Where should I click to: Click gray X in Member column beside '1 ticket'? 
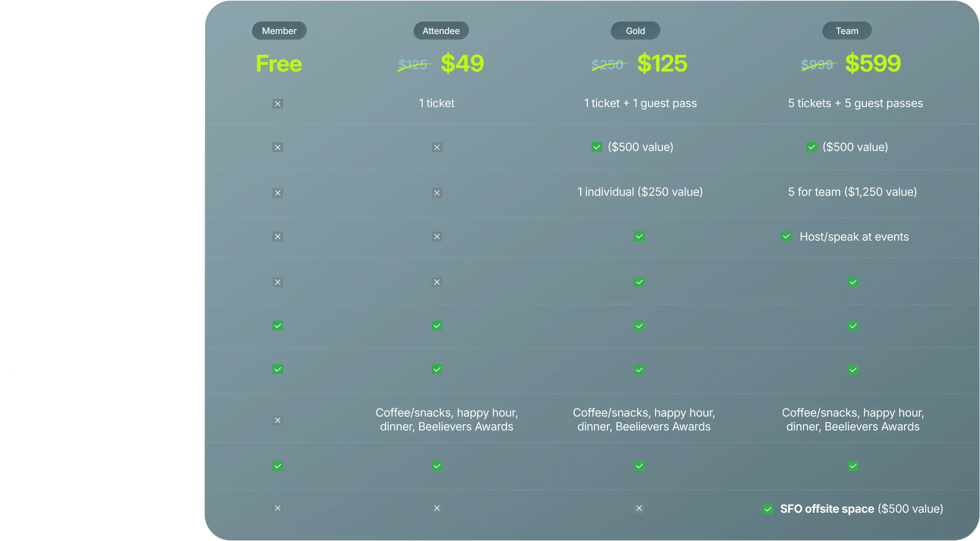[x=278, y=104]
